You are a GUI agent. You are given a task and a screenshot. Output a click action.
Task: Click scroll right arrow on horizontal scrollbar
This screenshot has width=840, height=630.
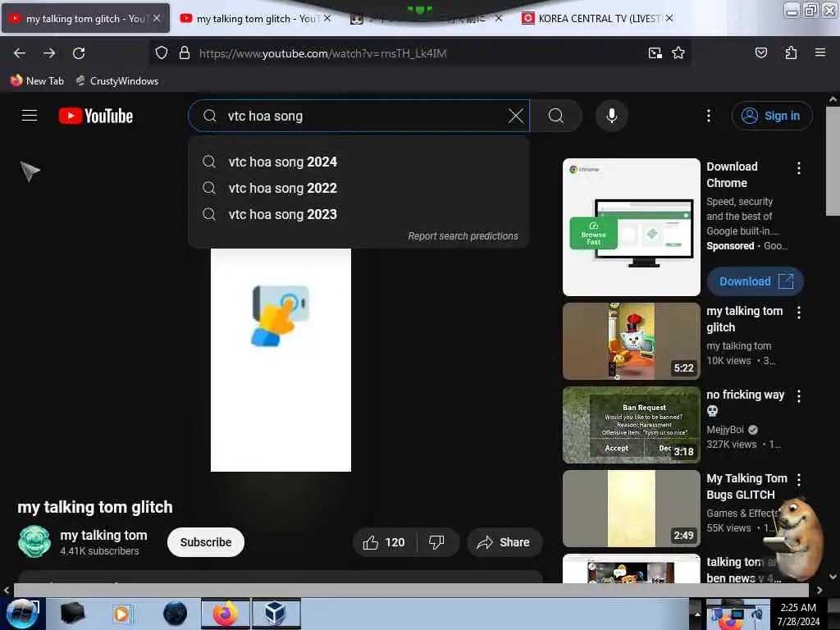click(x=819, y=590)
